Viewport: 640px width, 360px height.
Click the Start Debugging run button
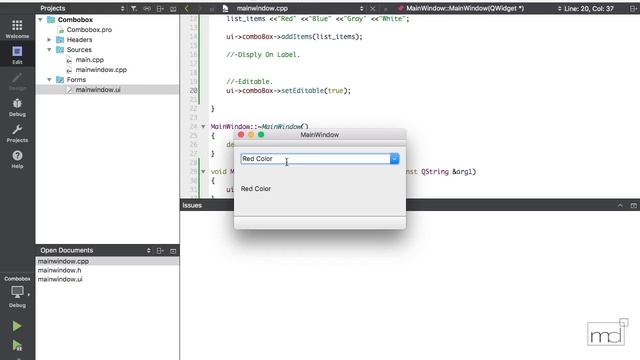[x=17, y=345]
